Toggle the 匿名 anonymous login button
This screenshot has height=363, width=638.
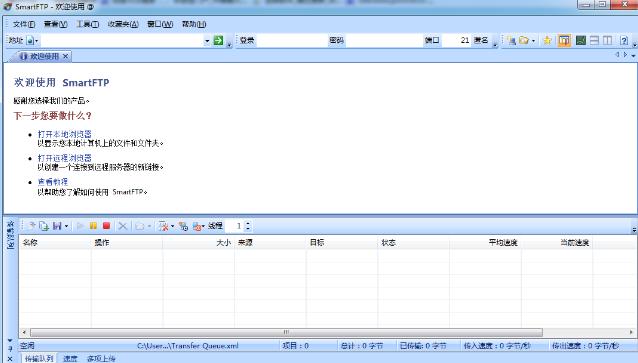pos(481,40)
